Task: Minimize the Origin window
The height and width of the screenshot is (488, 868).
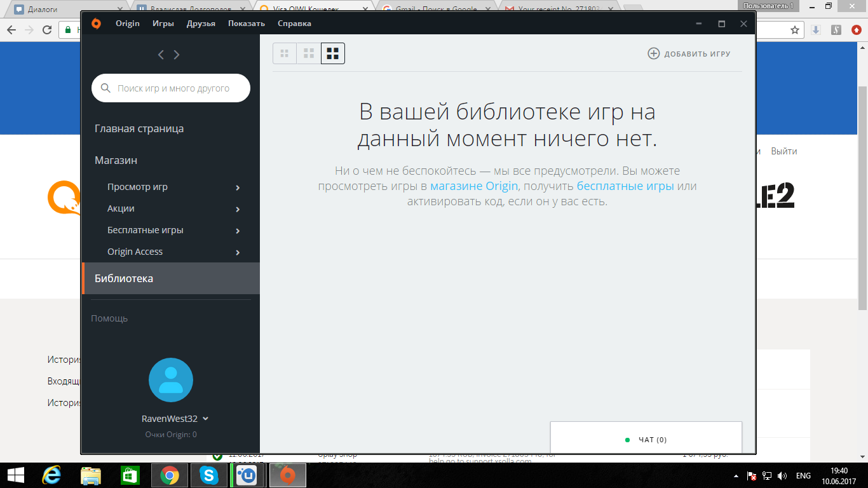Action: point(699,24)
